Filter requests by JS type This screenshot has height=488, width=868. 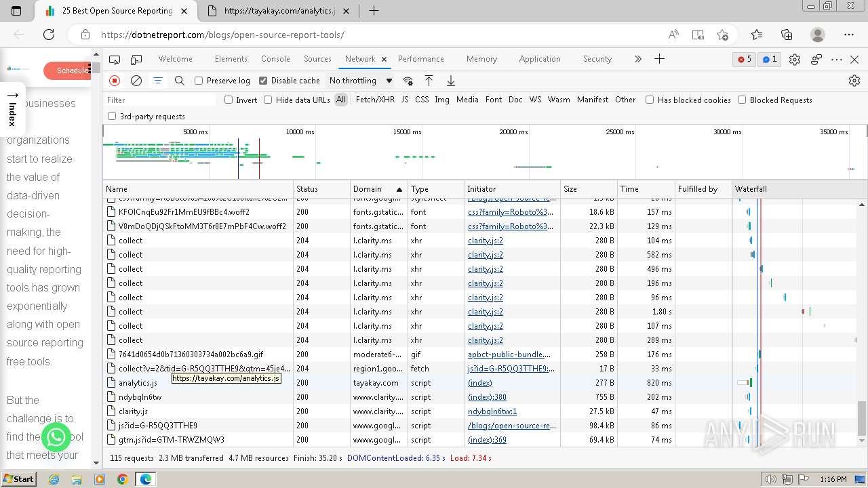click(x=405, y=100)
